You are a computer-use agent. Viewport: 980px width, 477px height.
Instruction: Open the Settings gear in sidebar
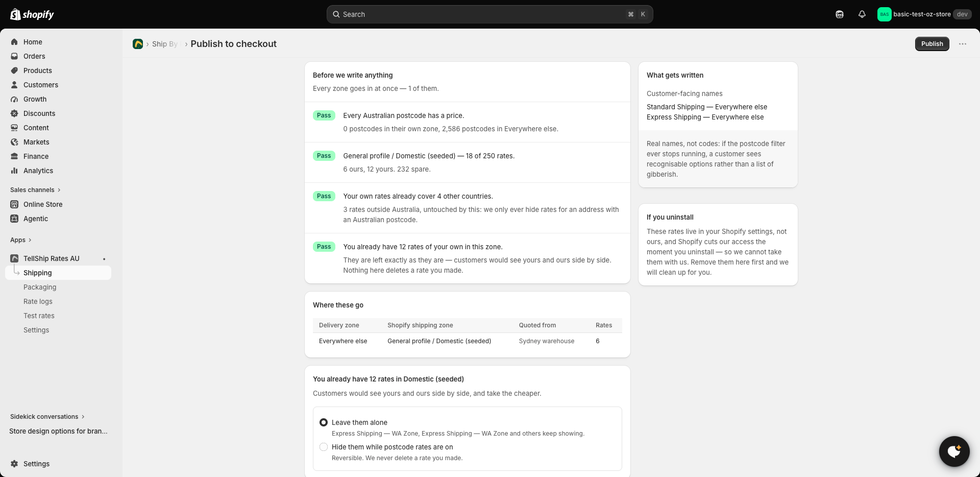point(14,464)
